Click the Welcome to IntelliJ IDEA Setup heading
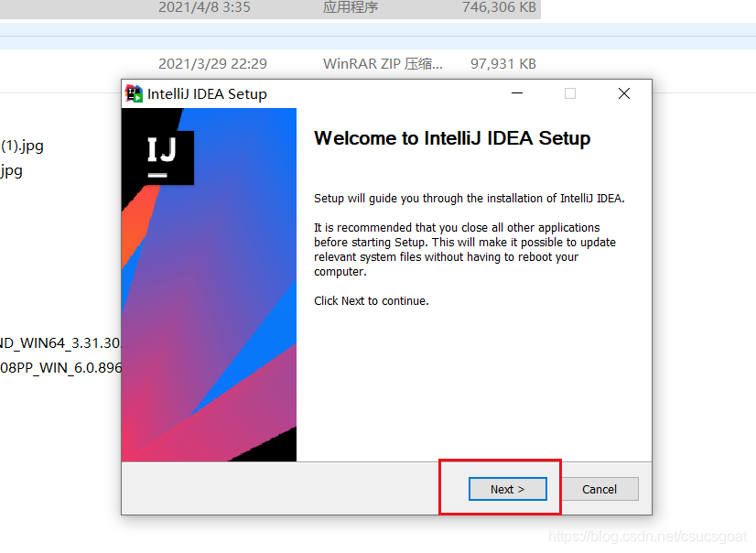Viewport: 756px width, 553px height. (x=452, y=138)
